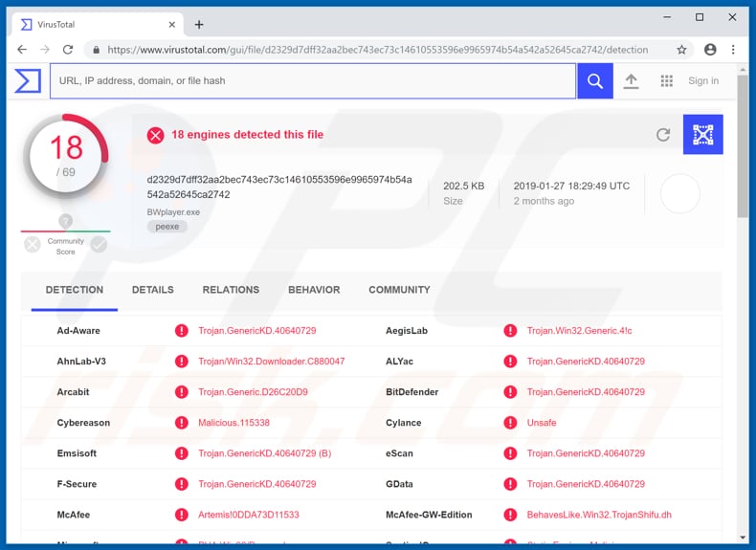Viewport: 756px width, 550px height.
Task: Open the Chrome three-dot menu
Action: [733, 50]
